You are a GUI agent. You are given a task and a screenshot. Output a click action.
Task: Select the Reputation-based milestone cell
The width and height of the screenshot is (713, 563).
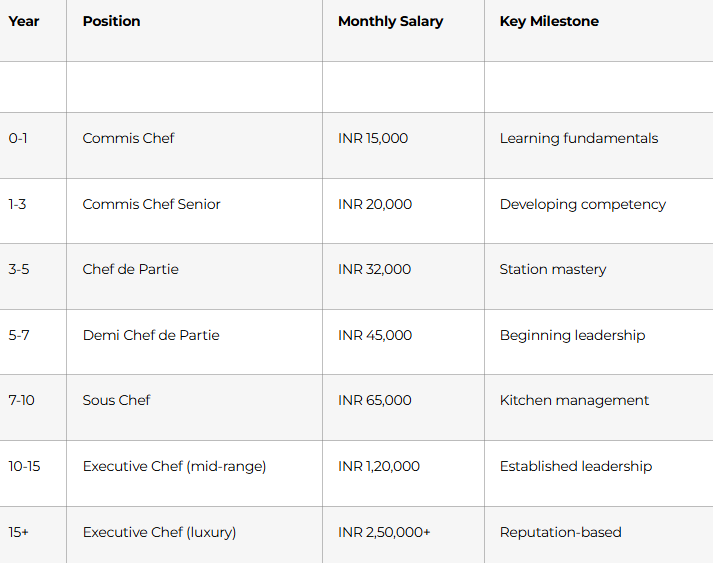pos(560,532)
